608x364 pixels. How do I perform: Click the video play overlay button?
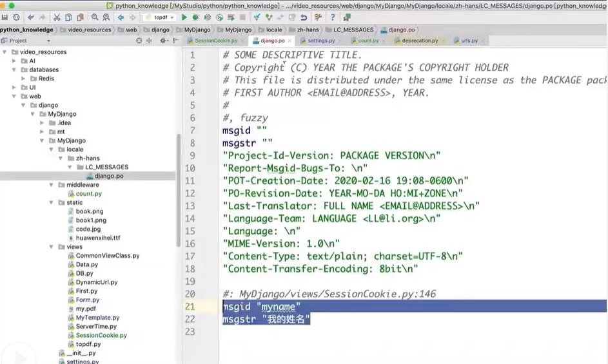point(18,358)
